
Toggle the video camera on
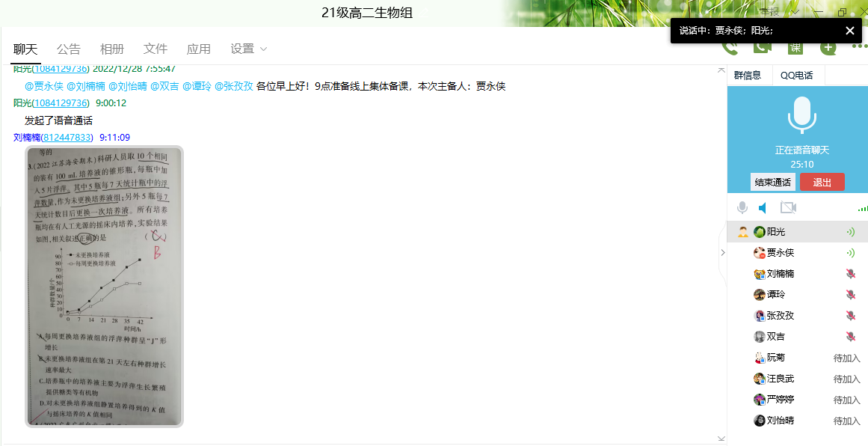click(788, 208)
